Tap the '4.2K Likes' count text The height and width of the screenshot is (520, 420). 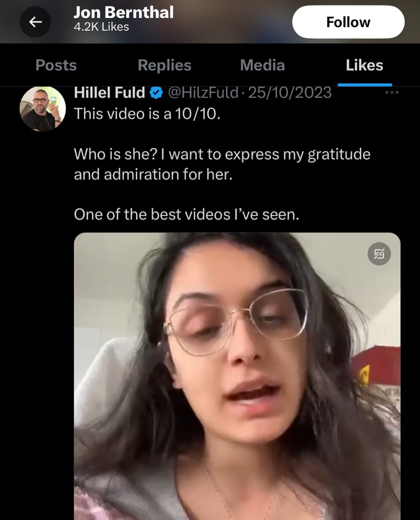pyautogui.click(x=101, y=27)
